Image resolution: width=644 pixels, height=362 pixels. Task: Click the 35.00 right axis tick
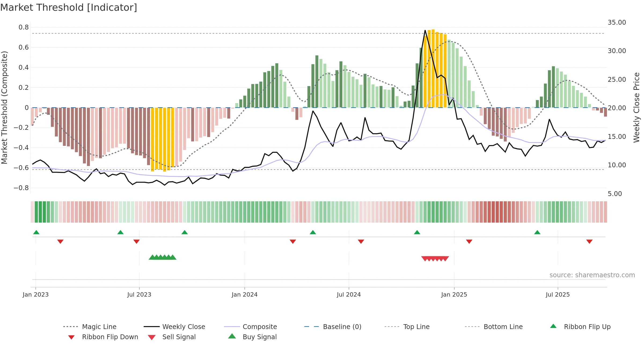click(617, 23)
